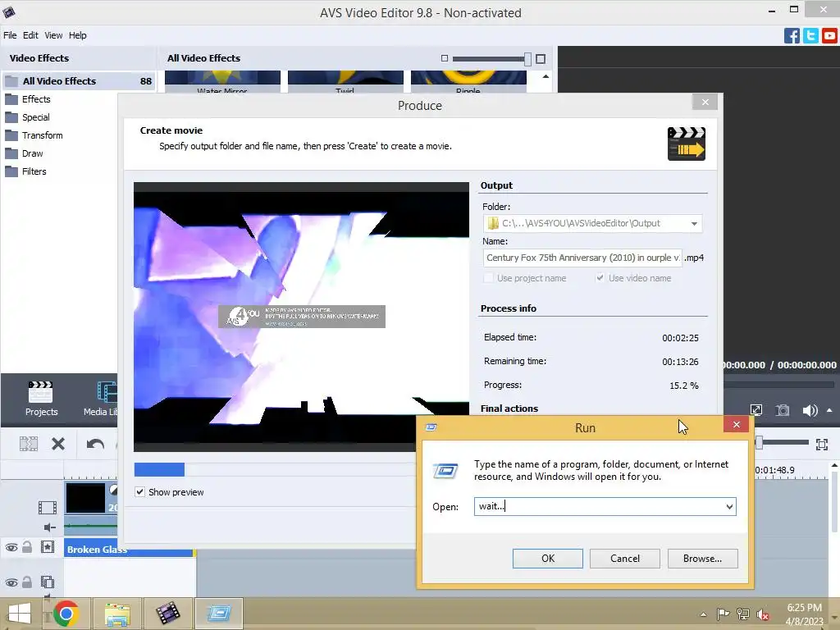Click the Run dialog Open text field

coord(605,507)
